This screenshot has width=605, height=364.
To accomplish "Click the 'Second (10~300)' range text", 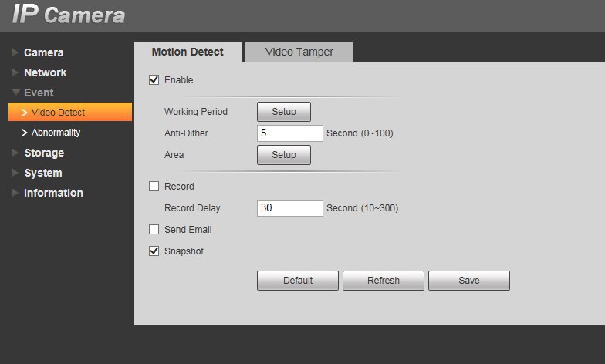I will click(363, 208).
